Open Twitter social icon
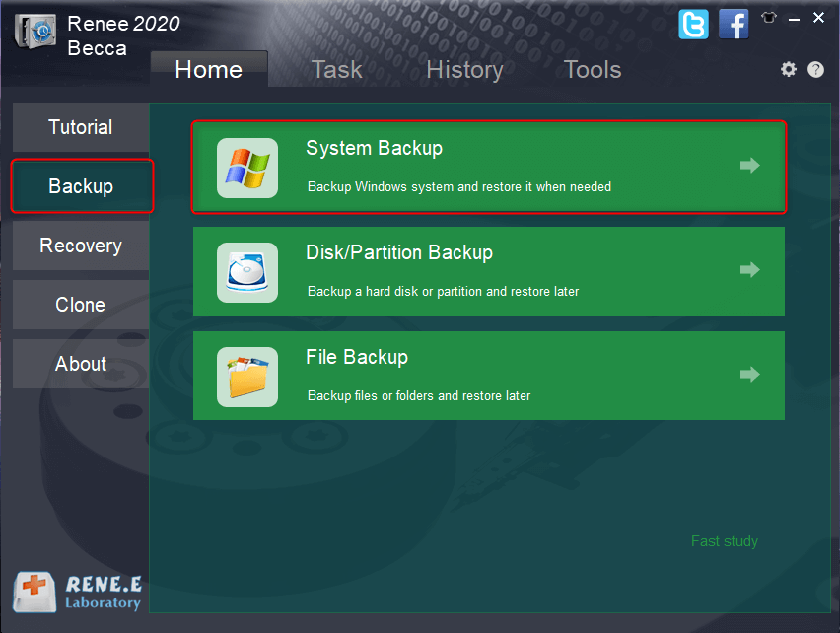 (x=693, y=25)
